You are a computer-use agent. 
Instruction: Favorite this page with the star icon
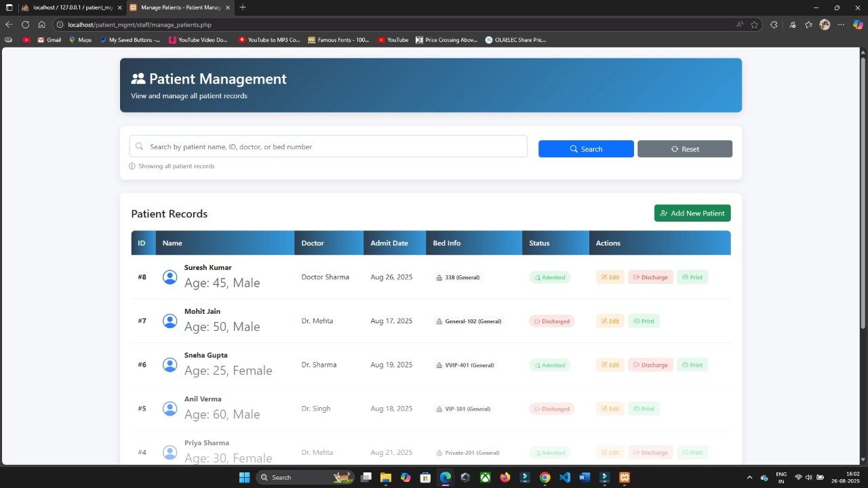pyautogui.click(x=754, y=24)
